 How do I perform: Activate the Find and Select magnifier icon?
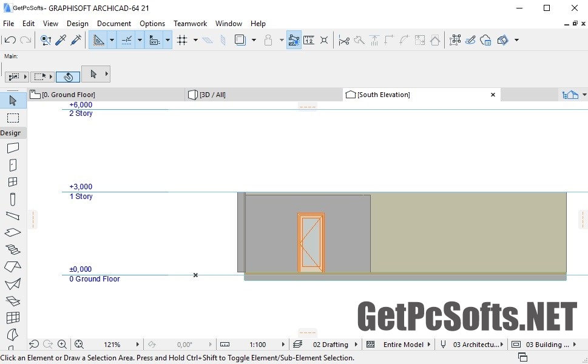(46, 39)
